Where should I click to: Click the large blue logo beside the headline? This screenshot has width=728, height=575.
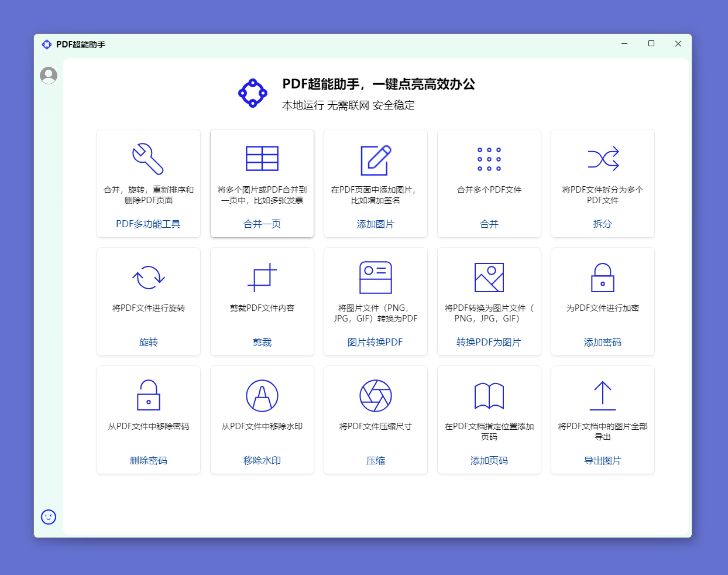point(253,93)
